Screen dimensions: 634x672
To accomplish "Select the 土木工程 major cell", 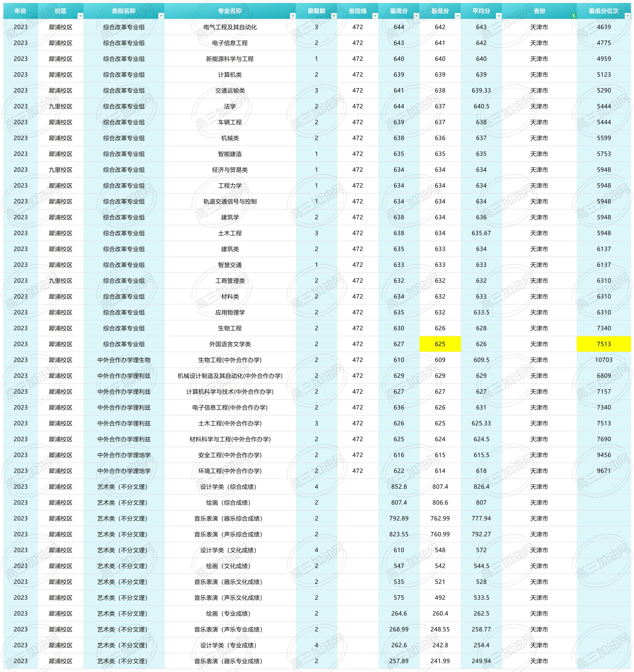I will pos(230,233).
